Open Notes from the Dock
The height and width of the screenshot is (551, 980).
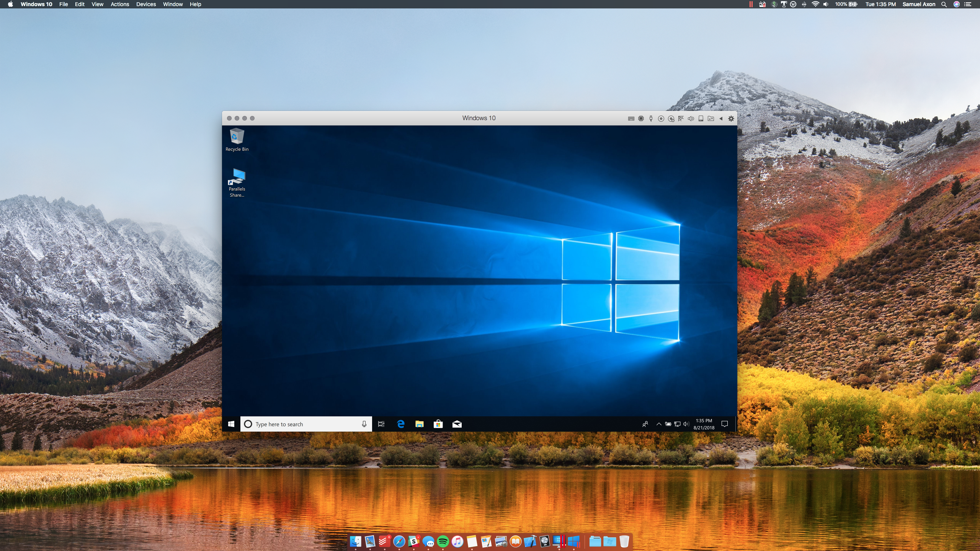click(472, 541)
